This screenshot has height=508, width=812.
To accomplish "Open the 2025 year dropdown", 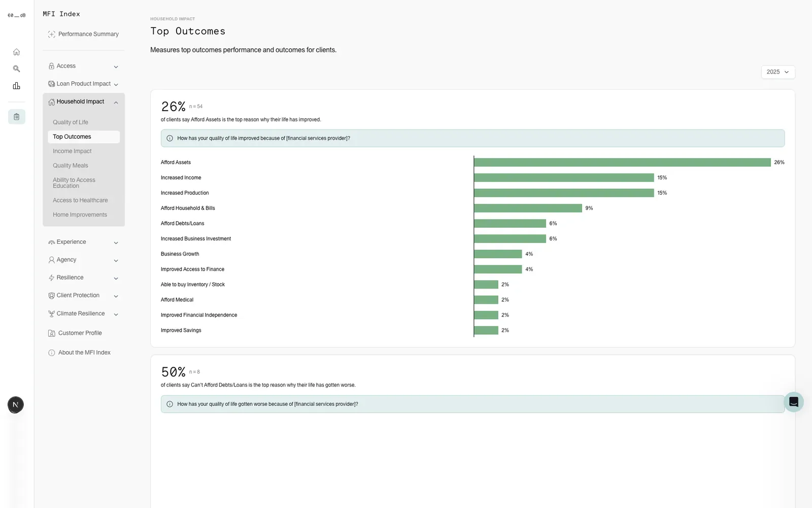I will click(778, 72).
